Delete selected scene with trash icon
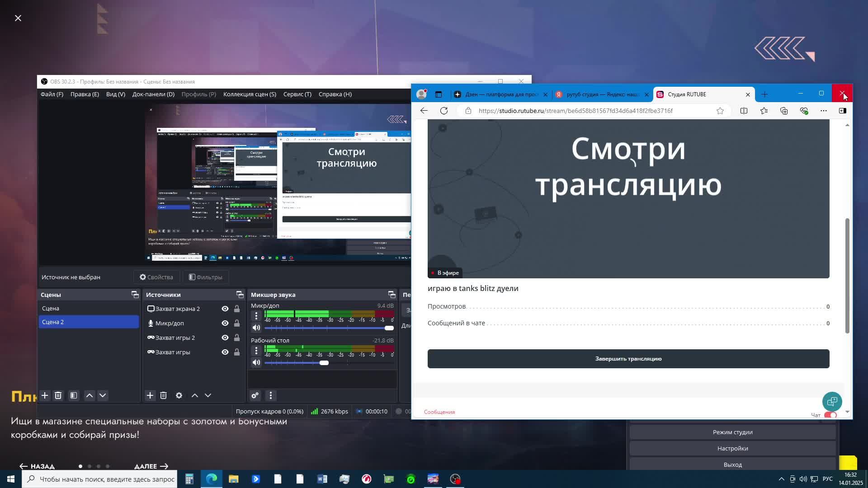868x488 pixels. coord(58,395)
